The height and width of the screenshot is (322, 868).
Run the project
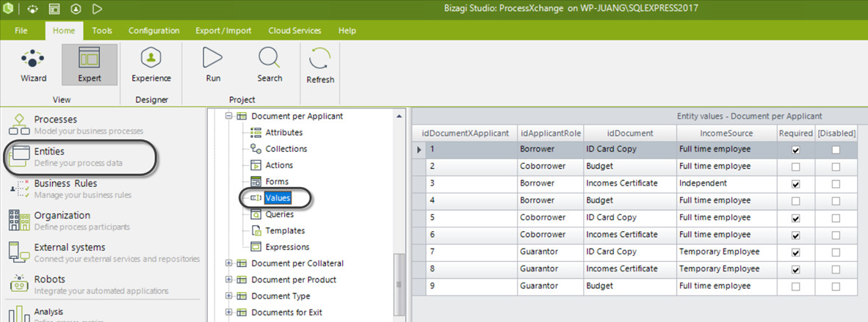213,65
